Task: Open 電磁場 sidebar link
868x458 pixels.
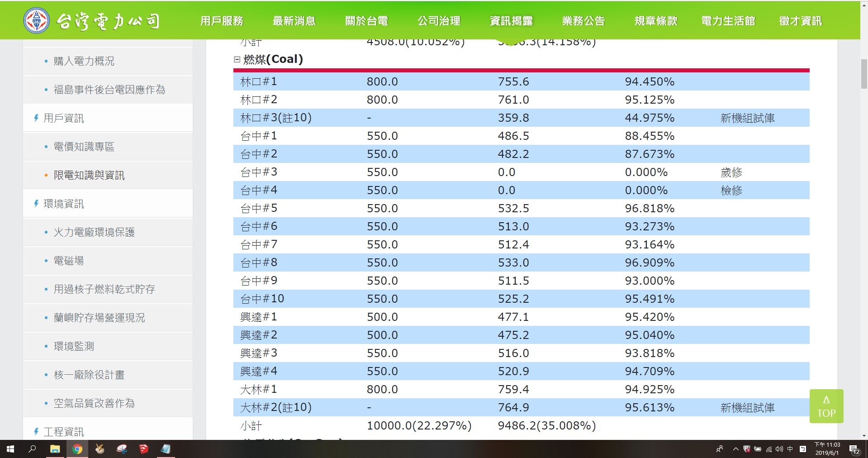Action: 69,261
